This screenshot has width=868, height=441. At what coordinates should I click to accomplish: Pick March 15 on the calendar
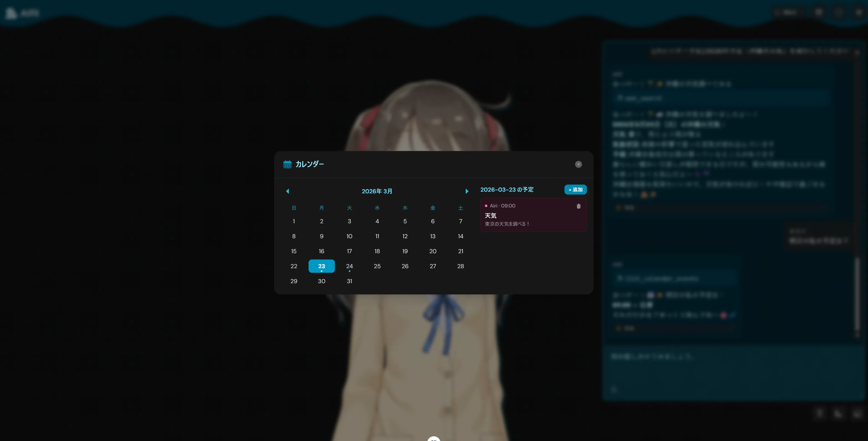coord(294,251)
